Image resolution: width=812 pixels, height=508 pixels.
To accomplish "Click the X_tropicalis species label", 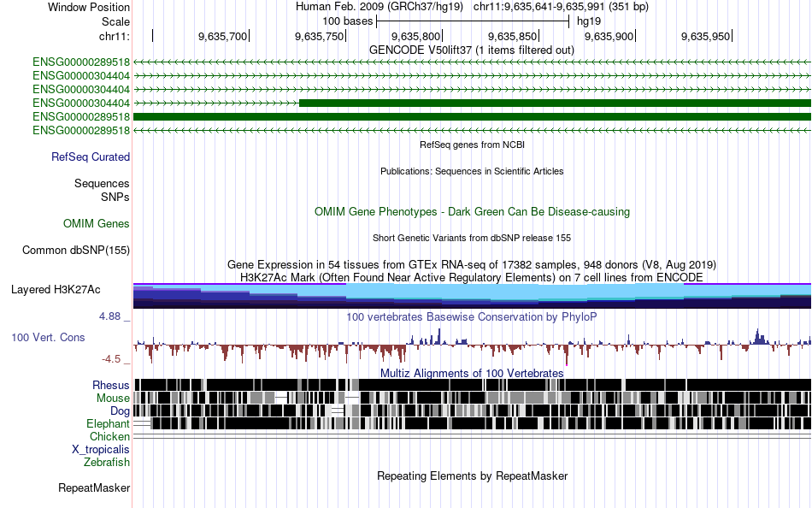I will (101, 450).
